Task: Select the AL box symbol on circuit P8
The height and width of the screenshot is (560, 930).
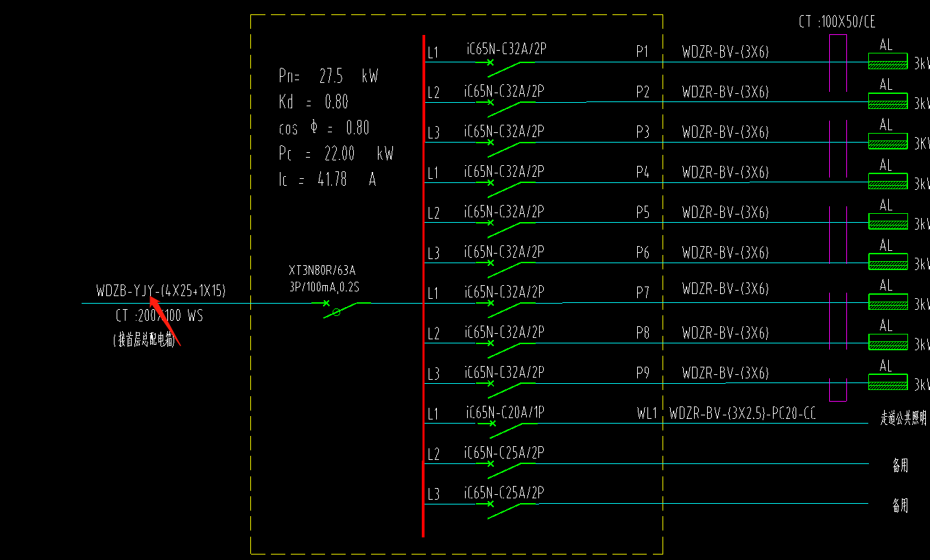Action: (x=887, y=341)
